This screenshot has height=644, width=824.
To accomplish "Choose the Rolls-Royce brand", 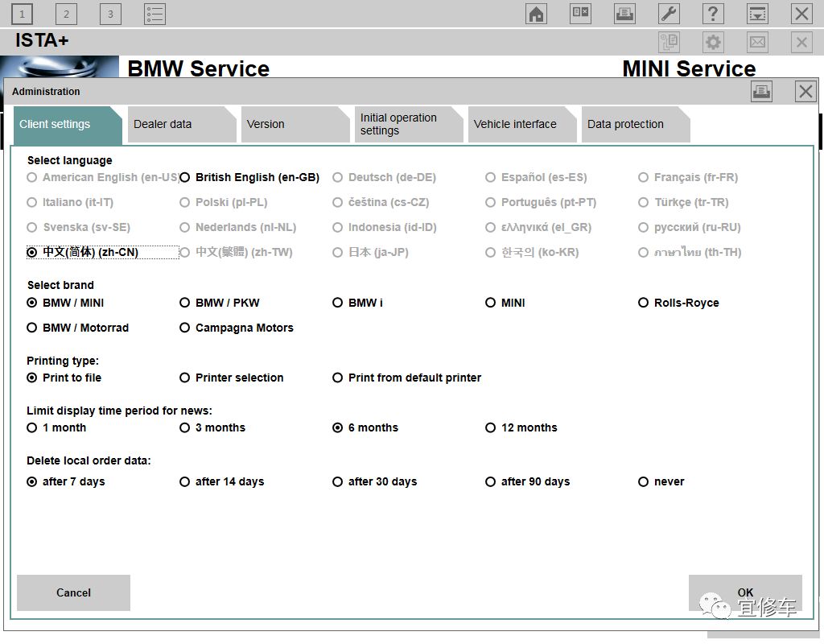I will (x=678, y=303).
